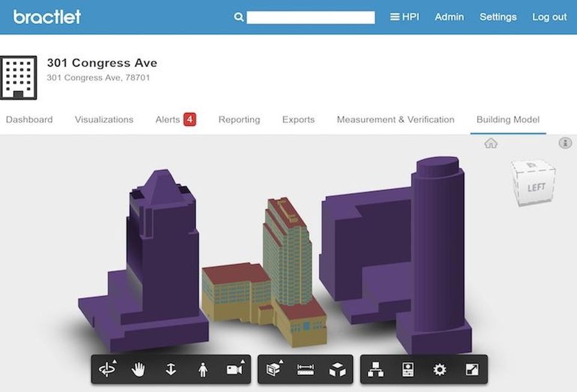Toggle full screen viewer mode
The image size is (577, 392).
point(472,370)
